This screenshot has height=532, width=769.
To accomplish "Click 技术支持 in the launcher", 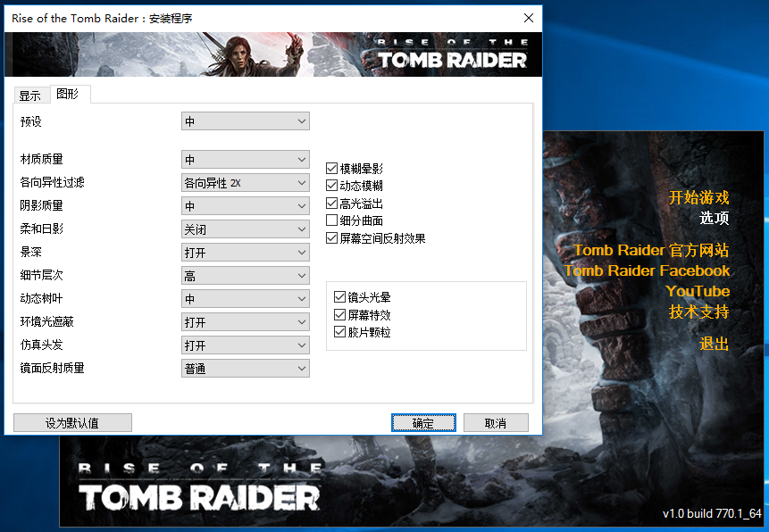I will 698,312.
